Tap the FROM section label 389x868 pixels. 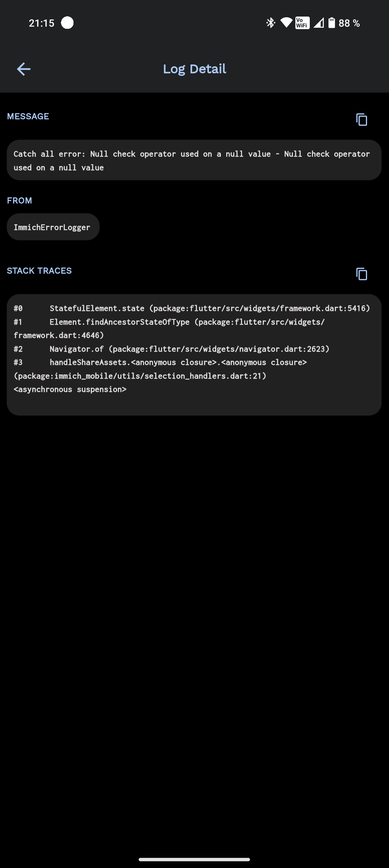[x=19, y=200]
